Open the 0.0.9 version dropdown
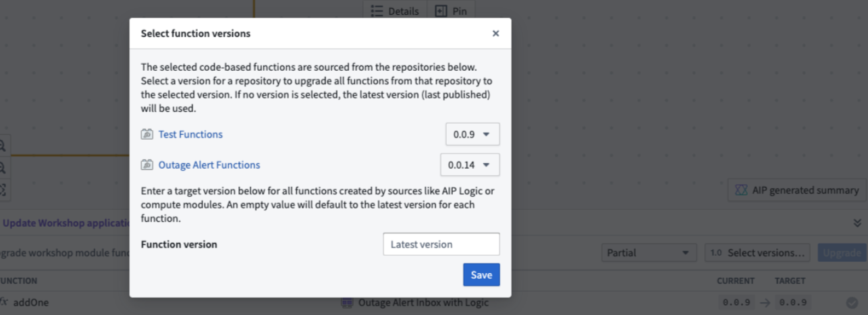This screenshot has height=315, width=868. [472, 134]
